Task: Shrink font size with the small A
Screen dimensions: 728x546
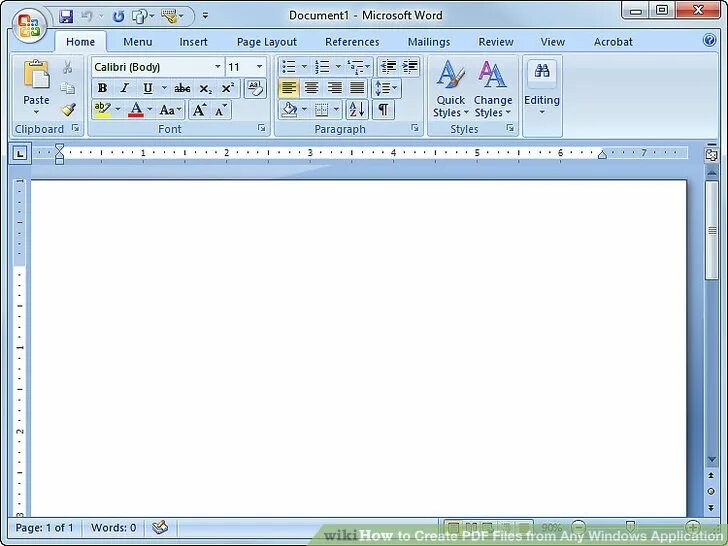Action: pyautogui.click(x=220, y=110)
